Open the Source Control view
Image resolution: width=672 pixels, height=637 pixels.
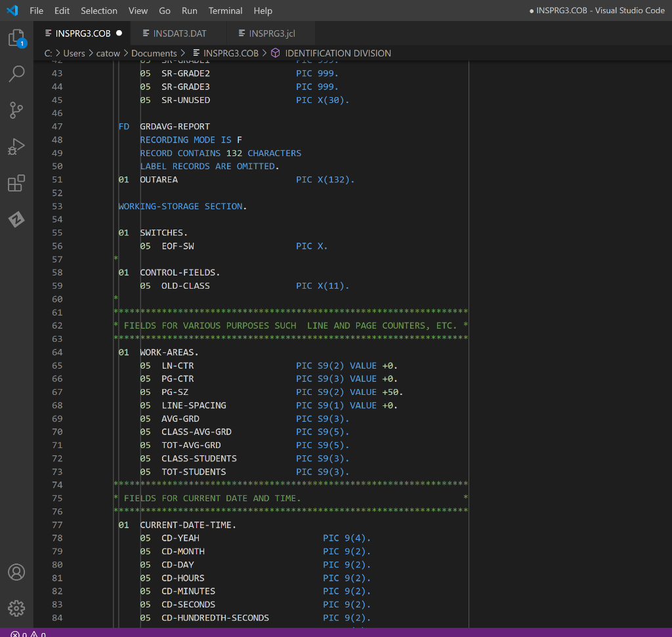[16, 110]
